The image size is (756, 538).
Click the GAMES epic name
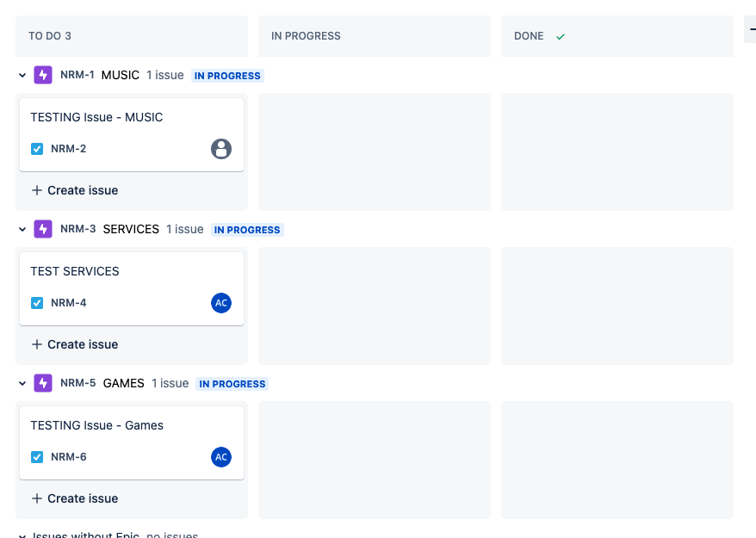[x=123, y=383]
